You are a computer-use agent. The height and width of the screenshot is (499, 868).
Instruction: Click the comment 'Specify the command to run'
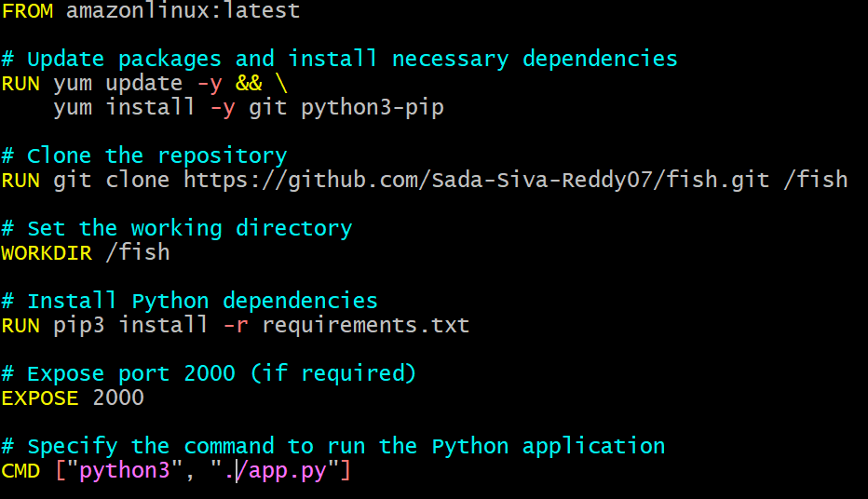(333, 446)
